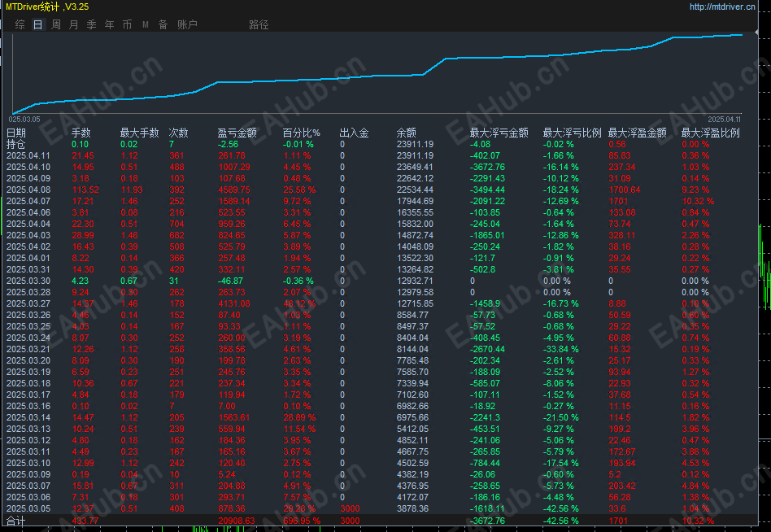This screenshot has height=532, width=771.
Task: Open the 账户 account tab
Action: (x=187, y=24)
